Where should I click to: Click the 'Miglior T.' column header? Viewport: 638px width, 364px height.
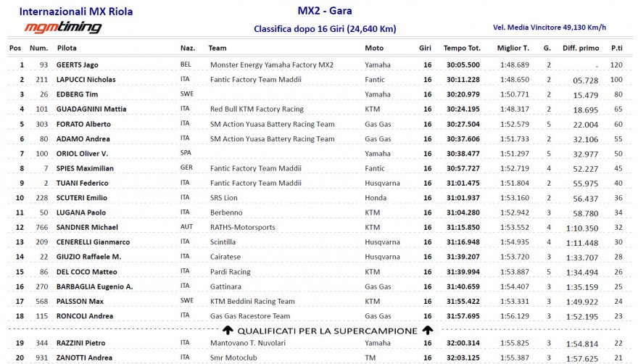(513, 48)
